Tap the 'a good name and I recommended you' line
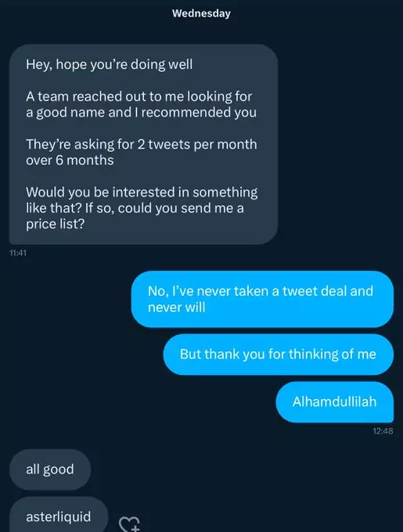The image size is (403, 532). coord(141,113)
